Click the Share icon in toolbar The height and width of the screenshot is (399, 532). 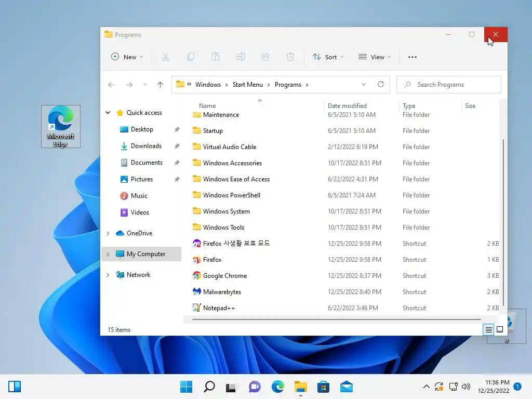click(265, 57)
